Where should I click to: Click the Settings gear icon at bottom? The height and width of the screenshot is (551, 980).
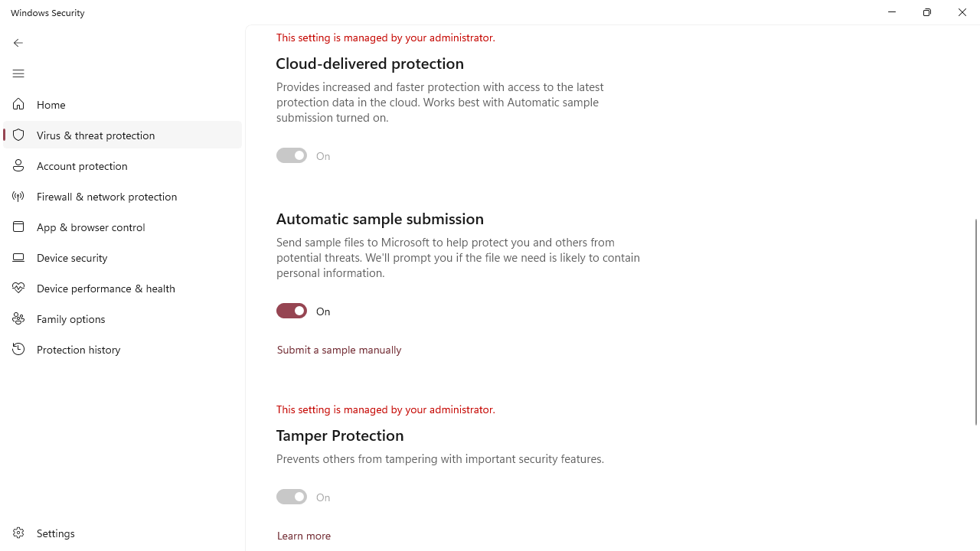coord(18,533)
